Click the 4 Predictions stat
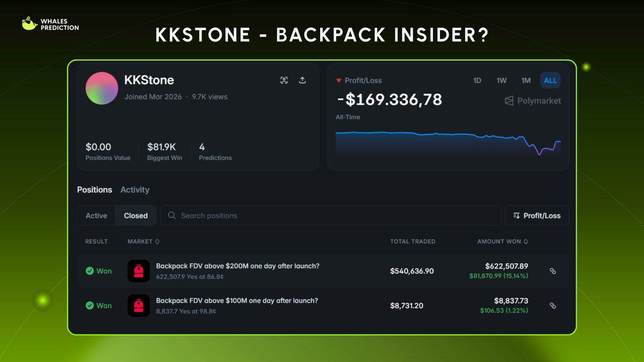This screenshot has height=362, width=644. point(215,151)
